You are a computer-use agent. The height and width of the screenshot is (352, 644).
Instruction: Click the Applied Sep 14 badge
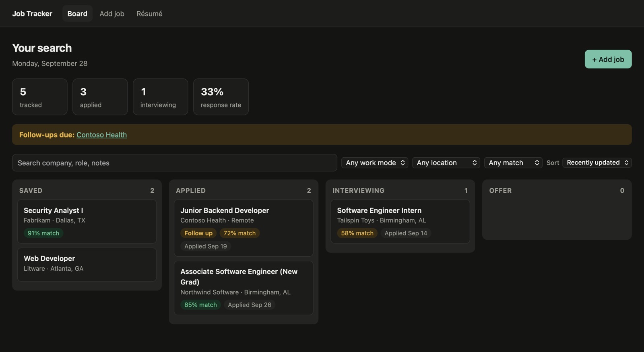click(x=406, y=233)
